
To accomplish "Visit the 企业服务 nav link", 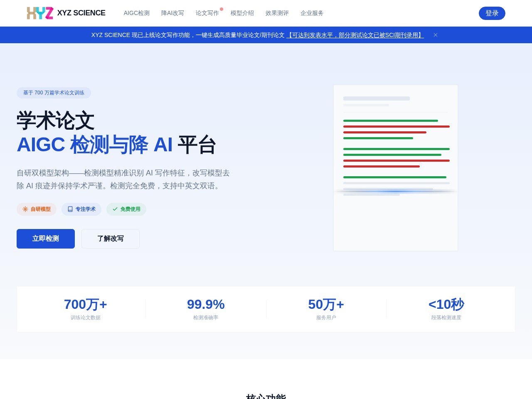I will point(312,13).
